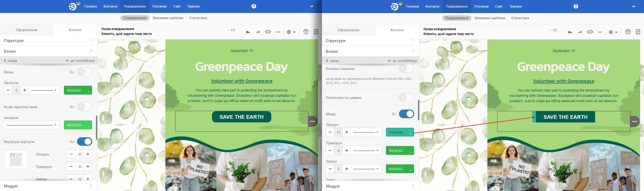Switch to Оформлення tab in left panel
The width and height of the screenshot is (644, 191).
coord(26,30)
